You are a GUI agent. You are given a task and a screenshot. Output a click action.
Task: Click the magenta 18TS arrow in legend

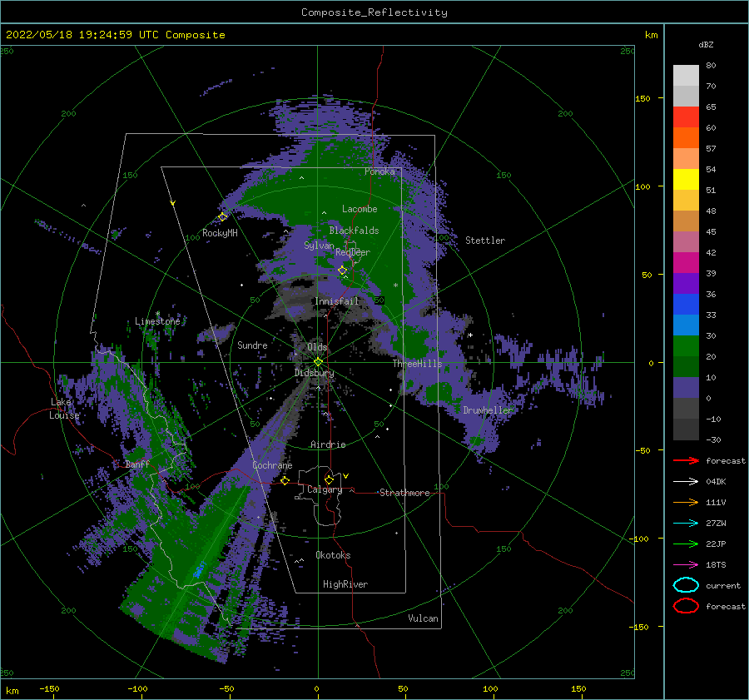pos(686,565)
